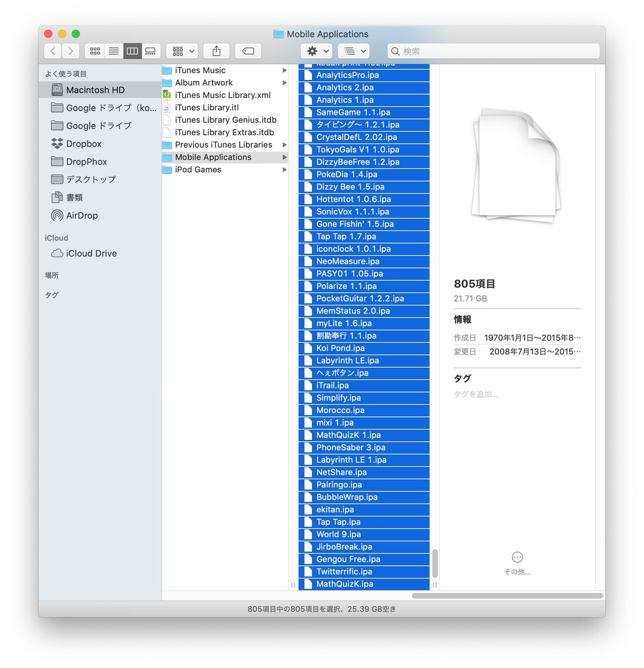Click the Mobile Applications title folder icon
The width and height of the screenshot is (644, 668).
click(278, 34)
